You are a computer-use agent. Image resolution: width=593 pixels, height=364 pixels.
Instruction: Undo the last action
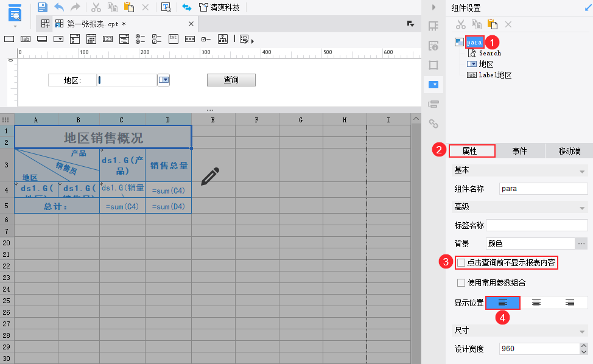(x=59, y=7)
